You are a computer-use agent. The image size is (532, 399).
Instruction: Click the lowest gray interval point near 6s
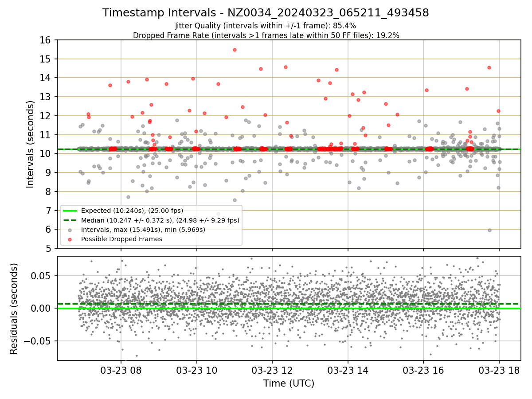pyautogui.click(x=489, y=230)
